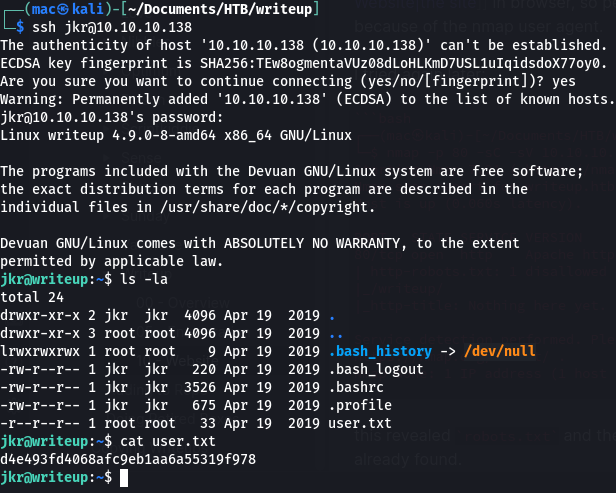Select the user.txt file in the listing

click(365, 422)
